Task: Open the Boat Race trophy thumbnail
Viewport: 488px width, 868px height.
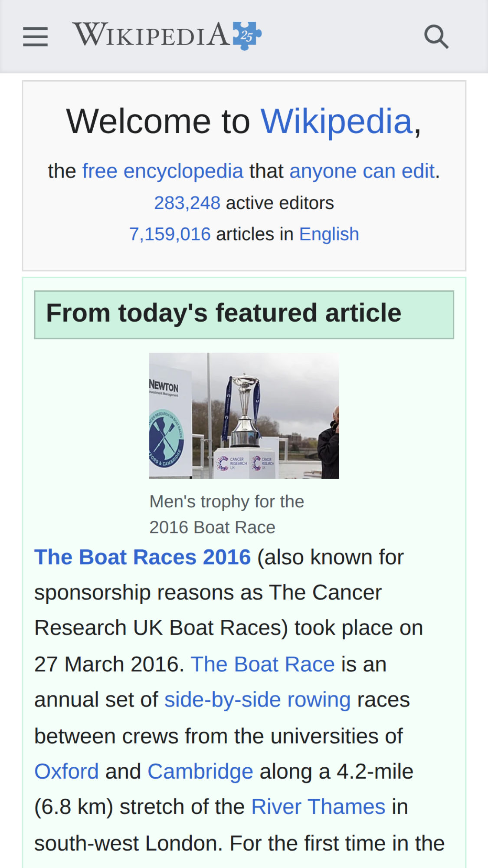Action: [x=244, y=415]
